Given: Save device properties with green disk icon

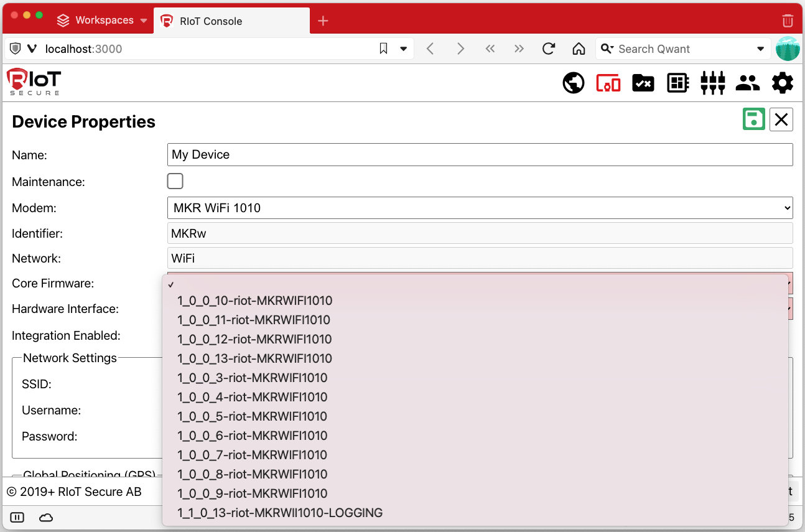Looking at the screenshot, I should [753, 119].
